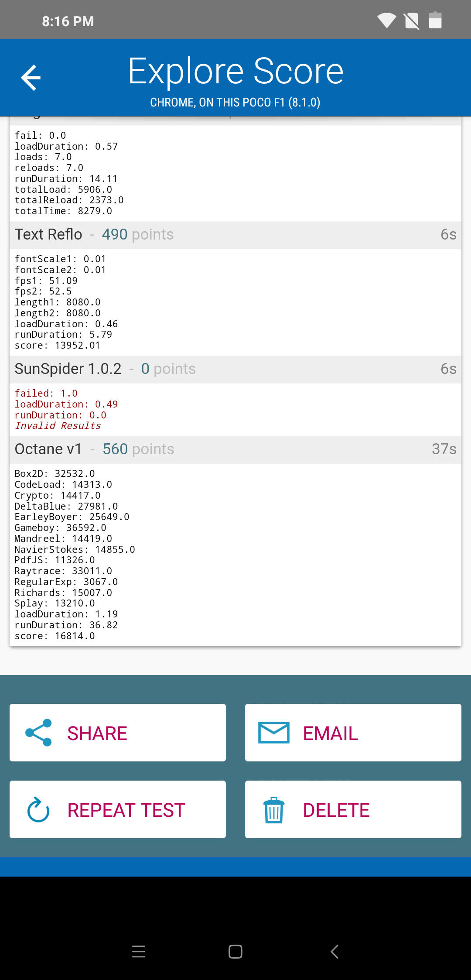Viewport: 471px width, 980px height.
Task: Tap the RegularExp: 3067.0 line
Action: coord(66,582)
